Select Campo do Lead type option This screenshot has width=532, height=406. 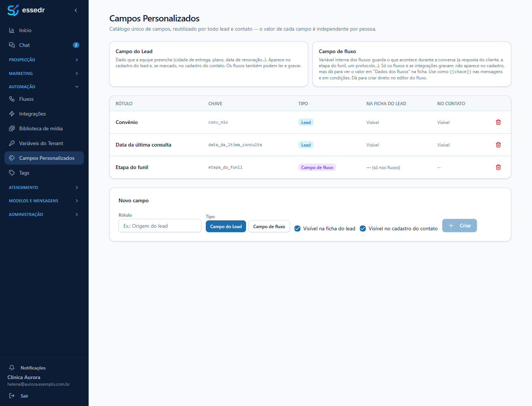tap(226, 226)
